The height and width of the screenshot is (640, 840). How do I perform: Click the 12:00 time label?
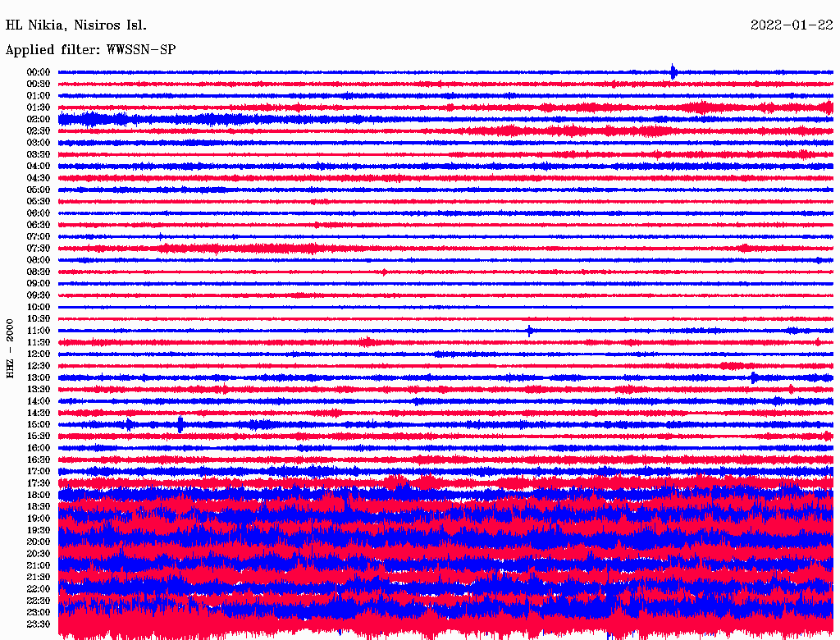[39, 354]
